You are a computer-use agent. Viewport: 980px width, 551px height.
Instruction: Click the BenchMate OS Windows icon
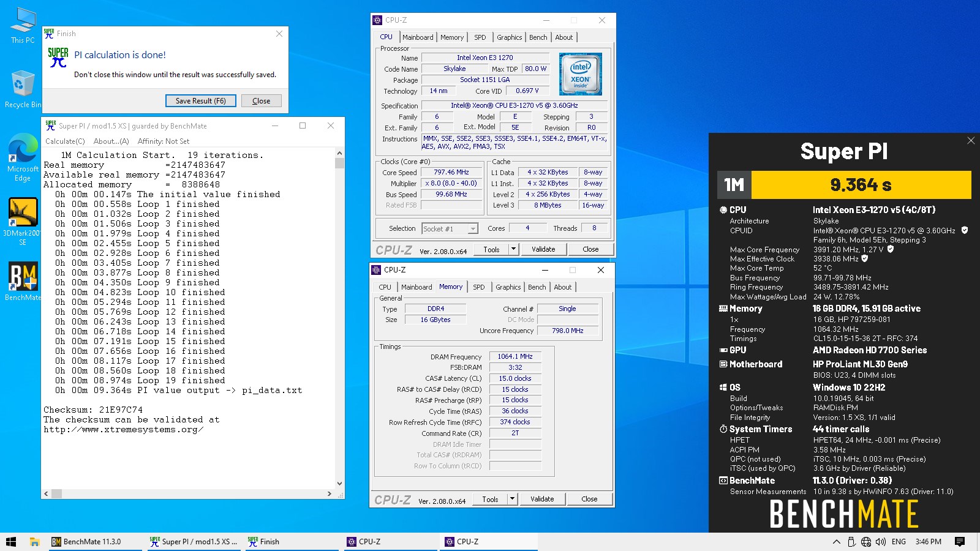point(723,388)
